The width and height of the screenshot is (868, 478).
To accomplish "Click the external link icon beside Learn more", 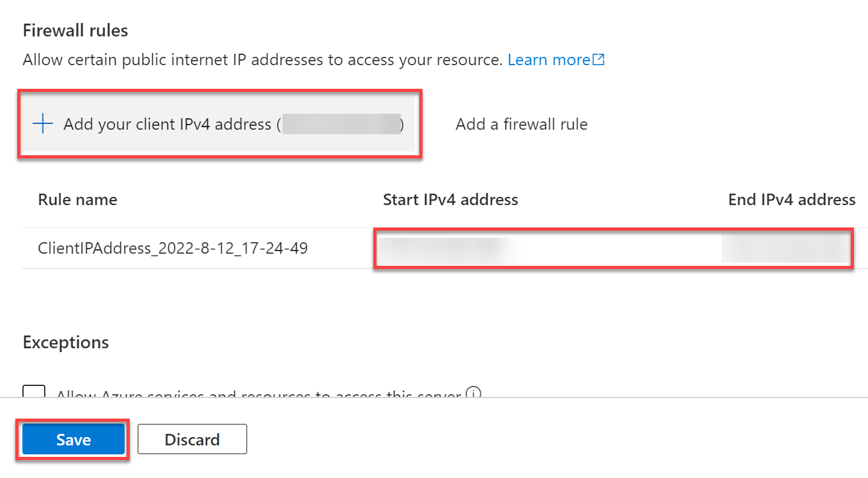I will point(599,60).
